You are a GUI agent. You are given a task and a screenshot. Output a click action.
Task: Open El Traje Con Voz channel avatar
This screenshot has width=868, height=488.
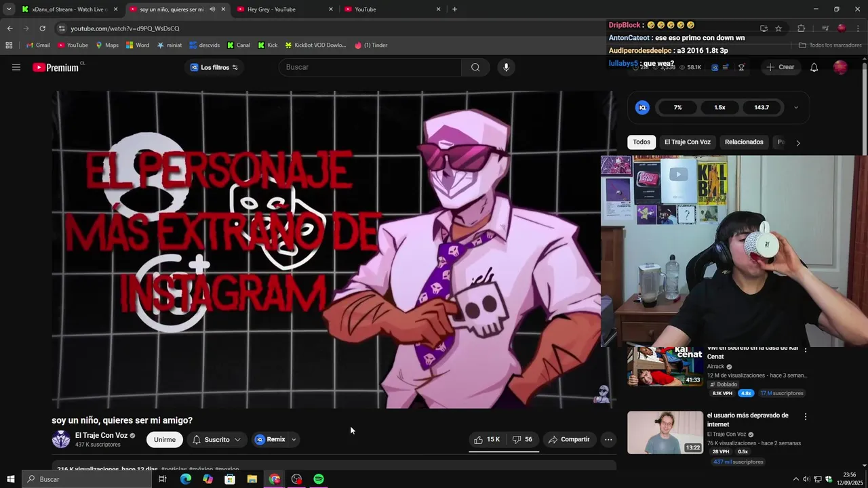pos(61,439)
